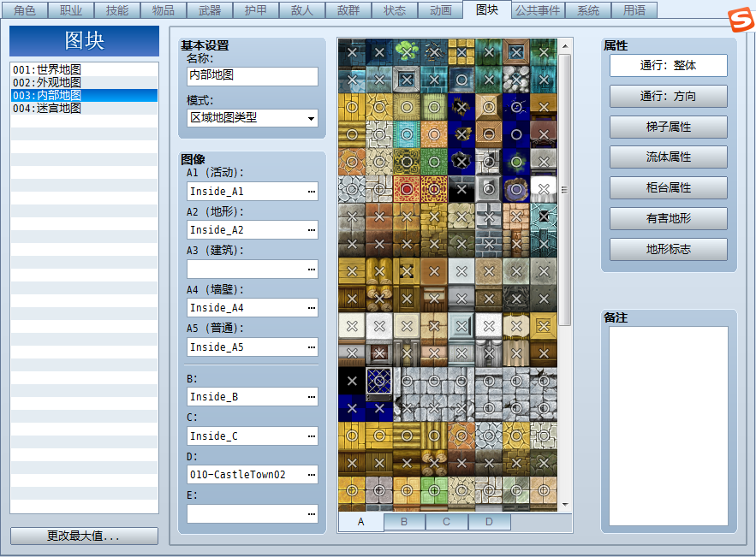Click the cracked blue floor tile with circle
The width and height of the screenshot is (756, 557).
tap(516, 107)
